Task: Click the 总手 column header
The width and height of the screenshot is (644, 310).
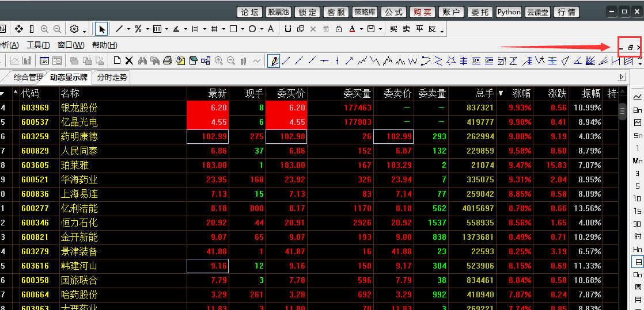Action: [x=484, y=94]
